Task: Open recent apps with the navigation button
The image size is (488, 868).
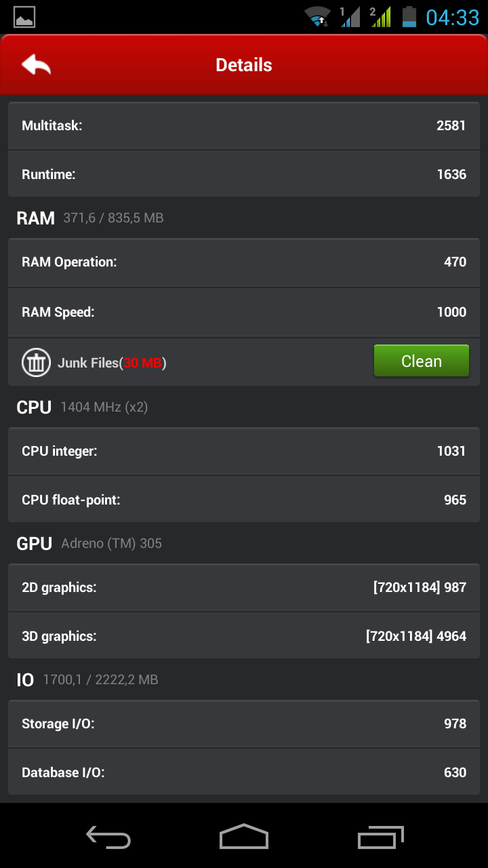Action: (380, 837)
